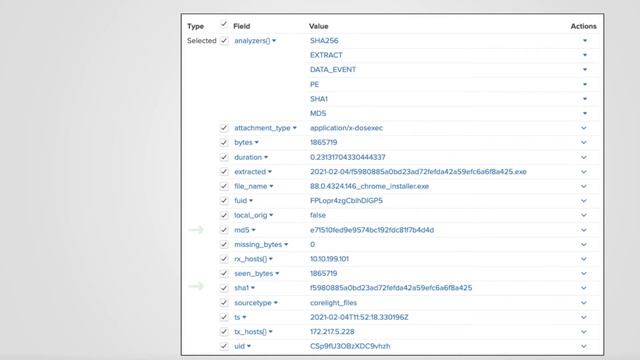Toggle the missing_bytes field checkbox
The height and width of the screenshot is (360, 640).
224,244
